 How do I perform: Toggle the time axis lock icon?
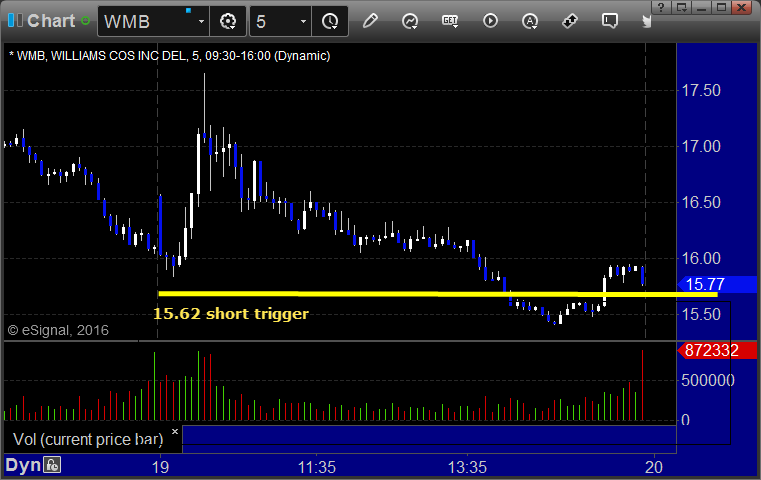52,465
